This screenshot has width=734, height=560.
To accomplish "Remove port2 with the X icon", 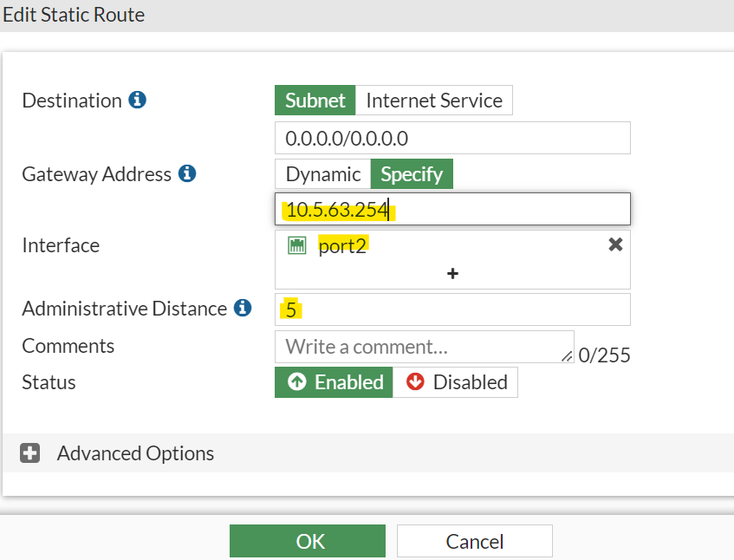I will point(615,244).
